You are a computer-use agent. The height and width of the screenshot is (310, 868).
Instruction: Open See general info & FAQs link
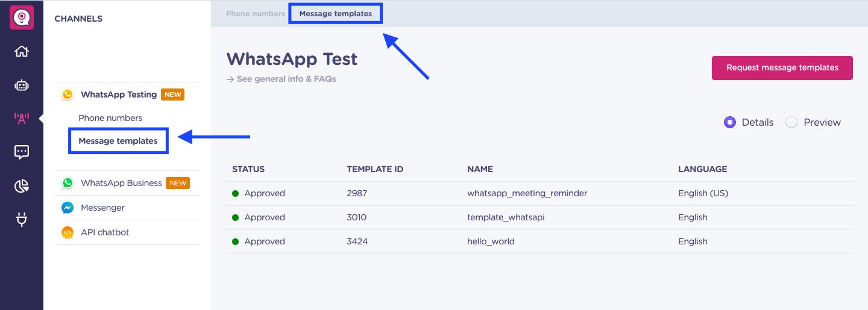pyautogui.click(x=281, y=79)
